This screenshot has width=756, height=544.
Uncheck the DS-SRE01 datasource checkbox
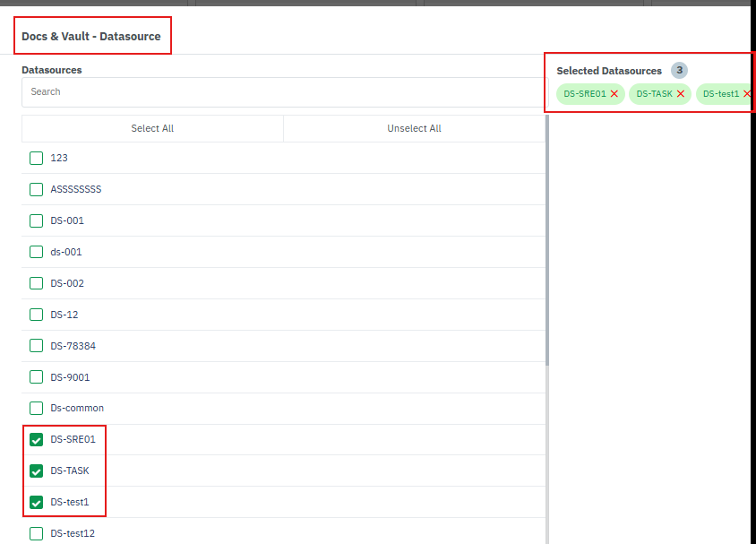tap(36, 439)
